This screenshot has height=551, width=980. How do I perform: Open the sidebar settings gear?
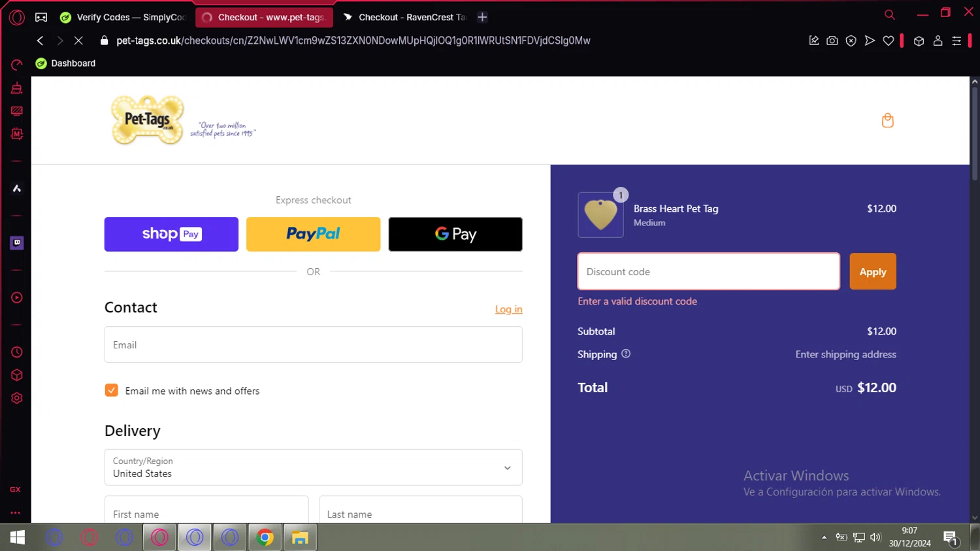[17, 399]
